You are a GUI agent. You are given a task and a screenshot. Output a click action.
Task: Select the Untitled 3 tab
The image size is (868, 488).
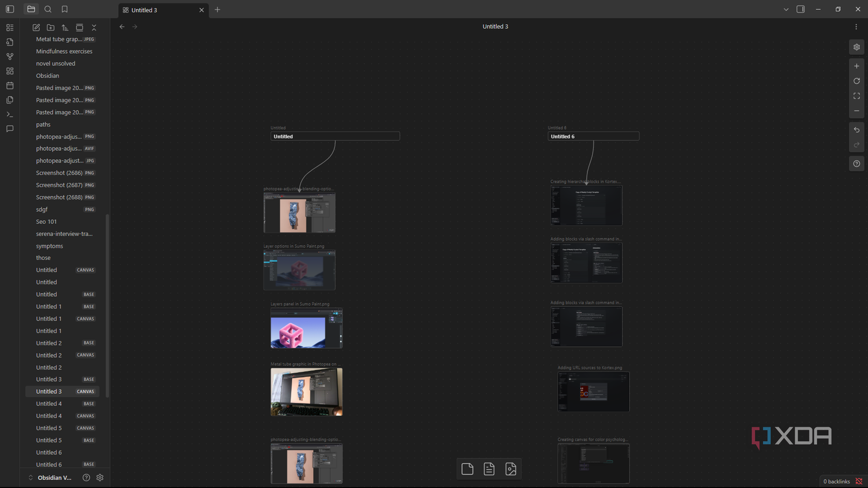pyautogui.click(x=164, y=10)
